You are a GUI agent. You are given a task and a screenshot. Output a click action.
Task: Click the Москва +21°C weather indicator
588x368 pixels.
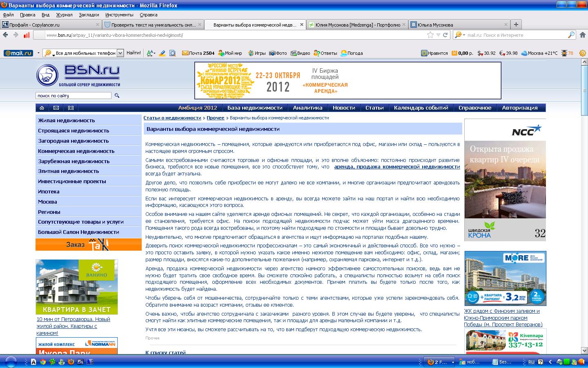pyautogui.click(x=539, y=53)
